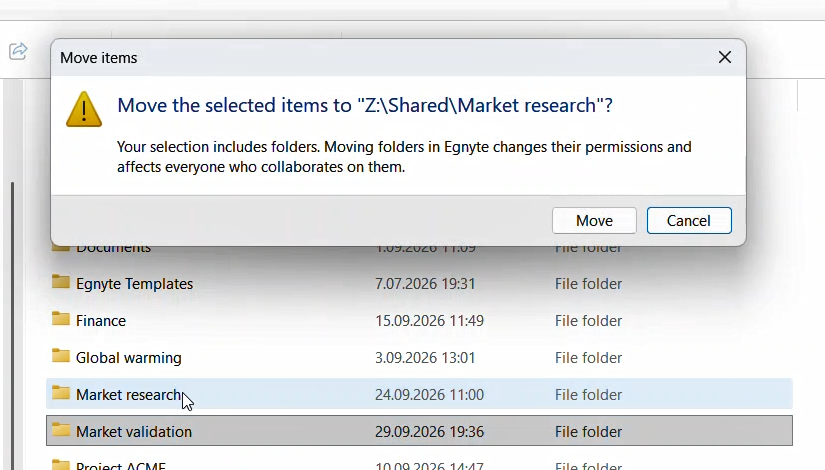Select the Market research folder icon
825x470 pixels.
coord(61,393)
